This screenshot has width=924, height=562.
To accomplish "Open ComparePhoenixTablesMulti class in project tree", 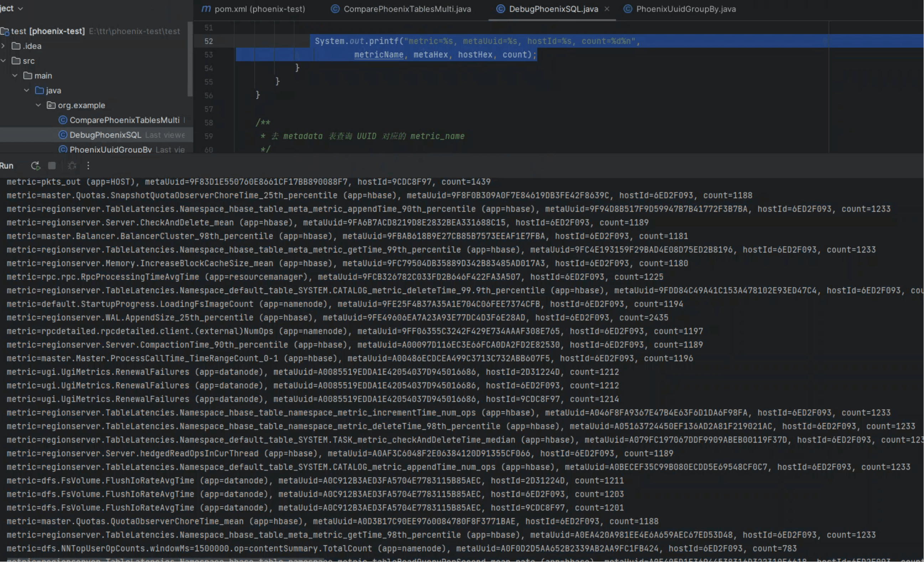I will [125, 120].
